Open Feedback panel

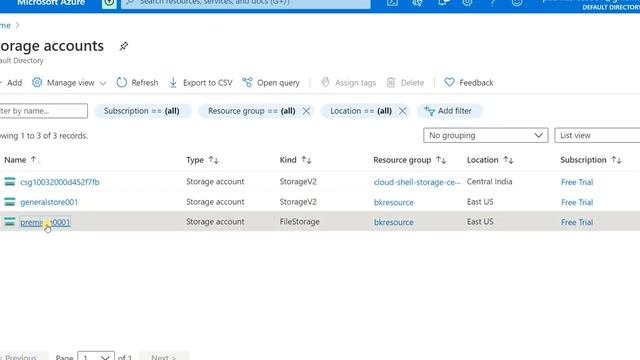(469, 83)
